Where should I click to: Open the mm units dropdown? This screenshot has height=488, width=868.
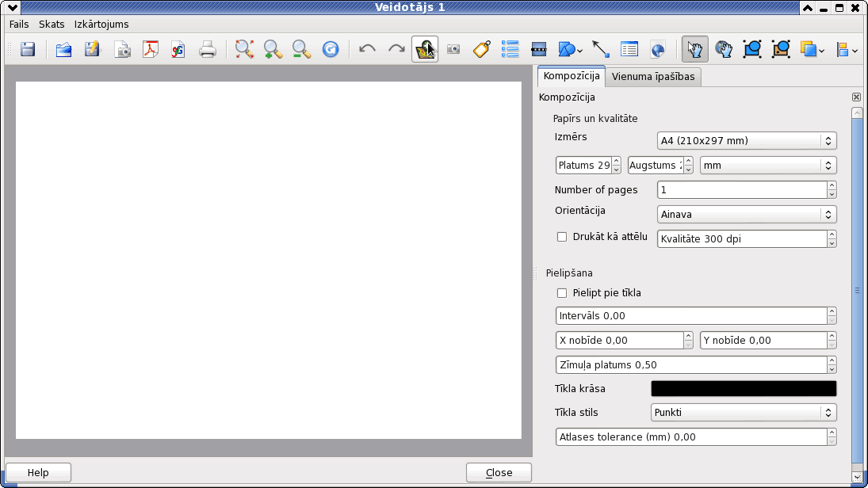click(x=768, y=166)
